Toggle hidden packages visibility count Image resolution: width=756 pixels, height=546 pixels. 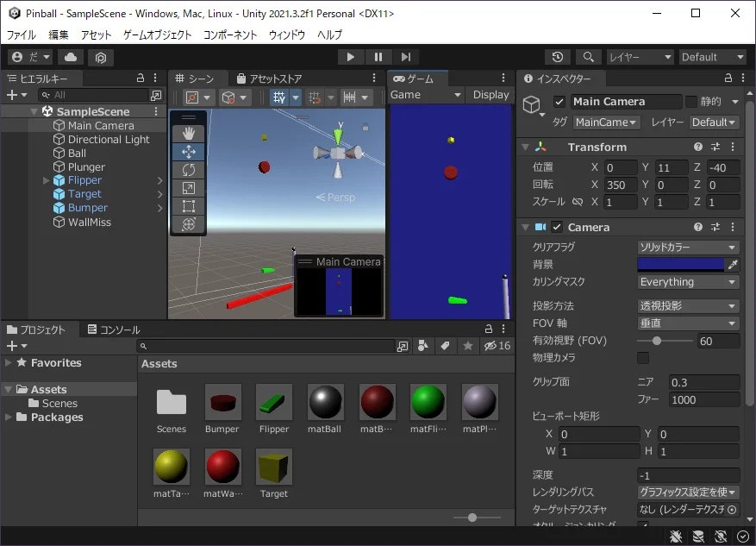click(497, 346)
